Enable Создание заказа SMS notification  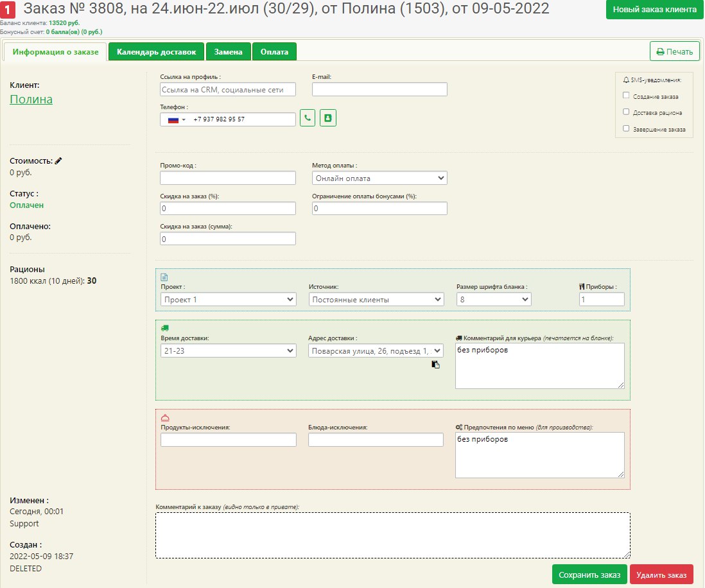click(x=626, y=96)
